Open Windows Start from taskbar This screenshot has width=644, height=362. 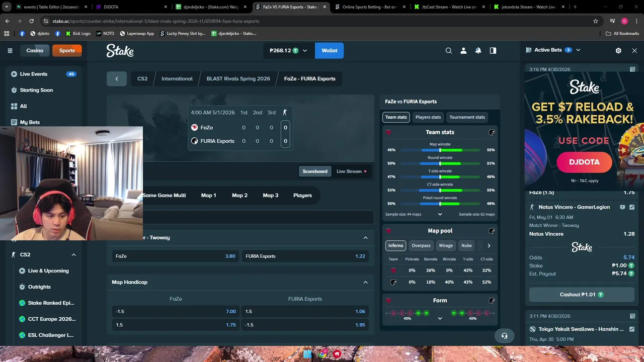[307, 354]
